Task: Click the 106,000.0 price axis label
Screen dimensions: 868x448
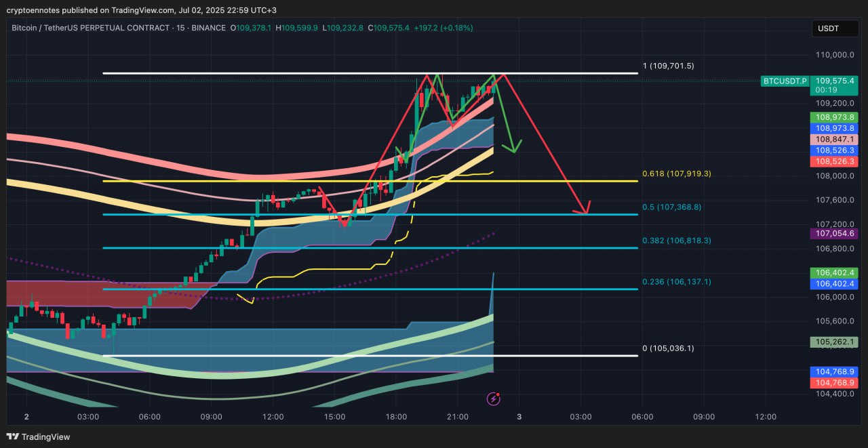Action: tap(835, 296)
